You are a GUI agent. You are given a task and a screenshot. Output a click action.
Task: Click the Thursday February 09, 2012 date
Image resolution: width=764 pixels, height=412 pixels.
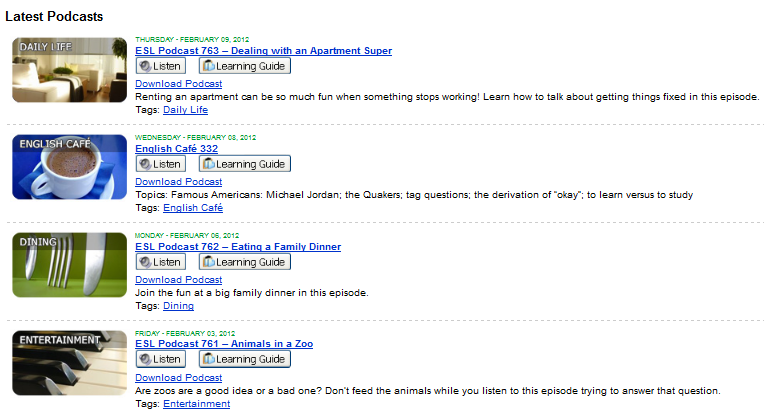[x=192, y=39]
